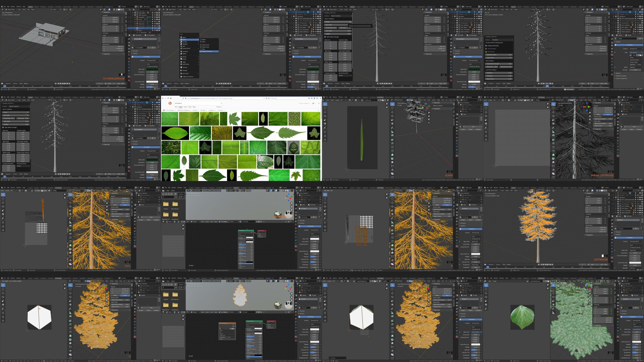Viewport: 644px width, 362px height.
Task: Reload the DuckDuckGo browser page
Action: click(x=168, y=98)
